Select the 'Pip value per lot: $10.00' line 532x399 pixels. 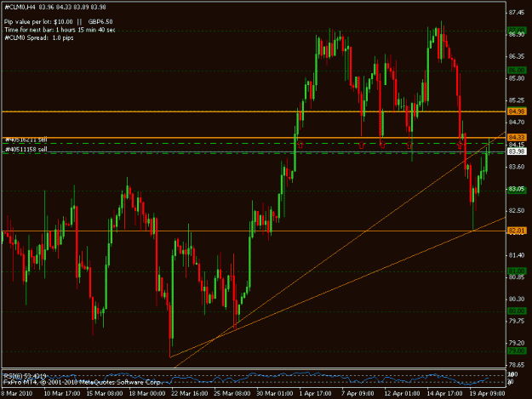tap(38, 22)
